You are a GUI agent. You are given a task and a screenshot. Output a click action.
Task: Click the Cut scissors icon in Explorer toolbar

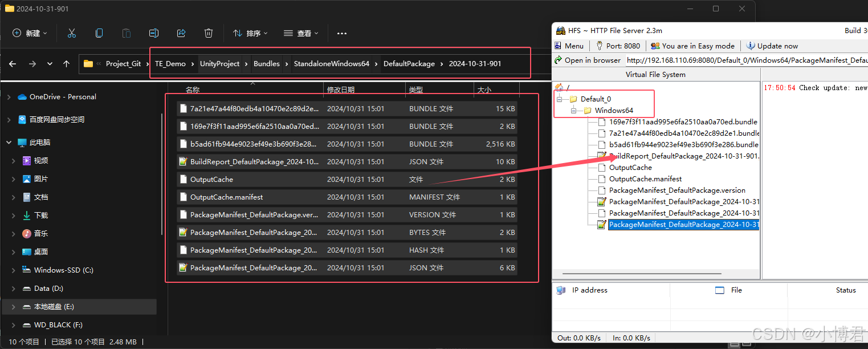pyautogui.click(x=71, y=33)
